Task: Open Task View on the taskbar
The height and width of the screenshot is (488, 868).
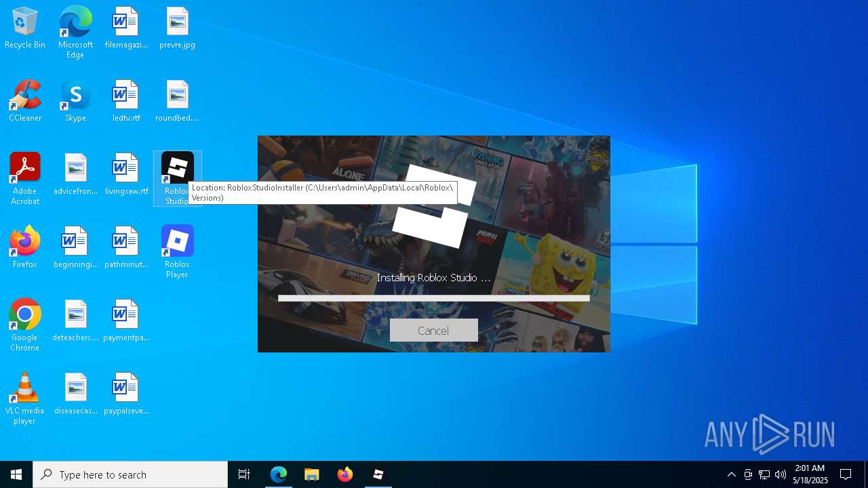Action: 244,474
